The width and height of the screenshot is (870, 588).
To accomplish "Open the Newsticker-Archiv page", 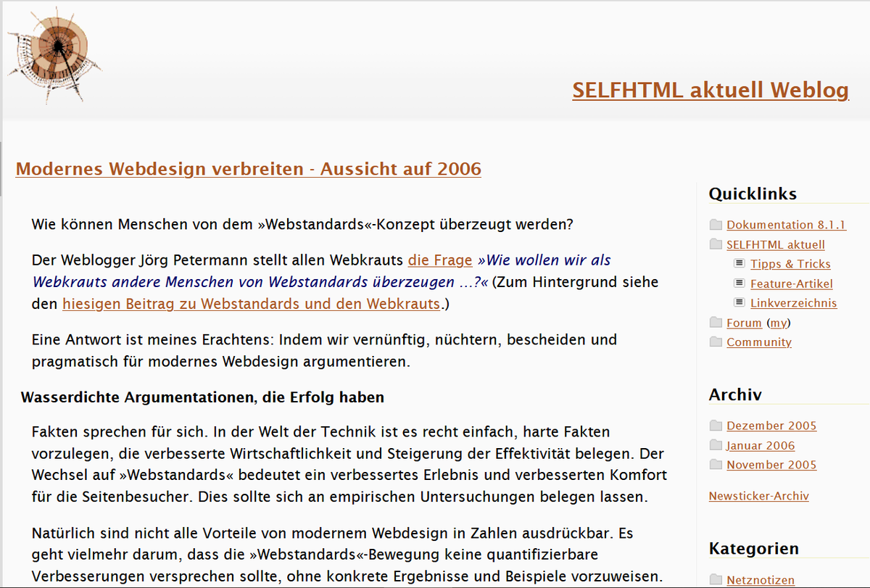I will pyautogui.click(x=758, y=495).
